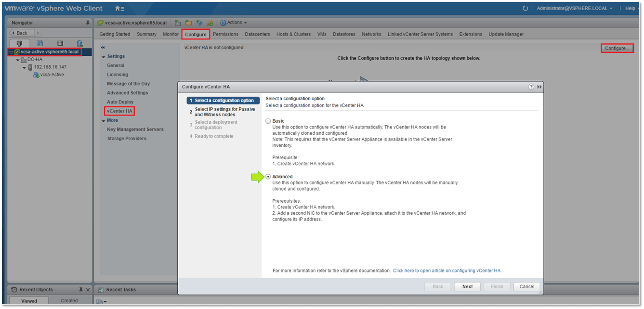Cancel the Configure vCenter HA dialog
Viewport: 644px width, 309px height.
[526, 286]
